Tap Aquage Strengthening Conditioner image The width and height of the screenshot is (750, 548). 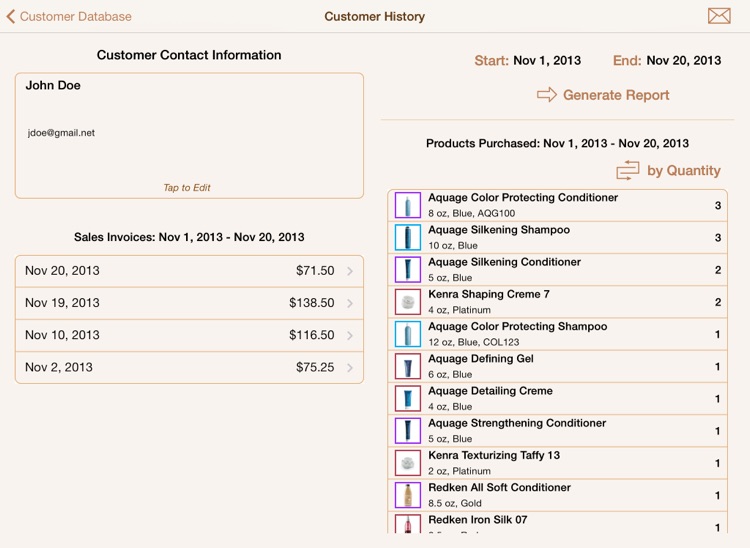point(408,430)
